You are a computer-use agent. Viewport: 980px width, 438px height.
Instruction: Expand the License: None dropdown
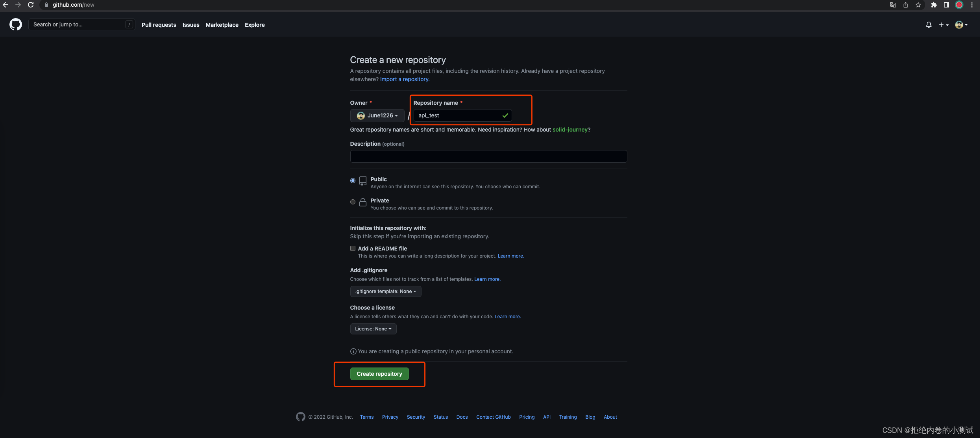click(x=373, y=329)
